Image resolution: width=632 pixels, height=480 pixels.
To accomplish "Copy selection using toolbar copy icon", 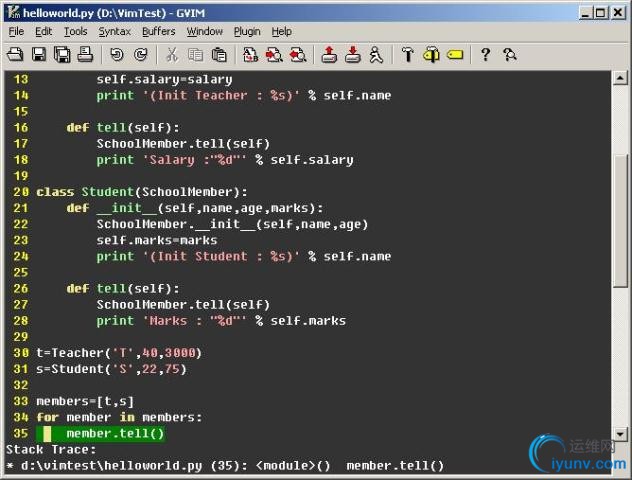I will (x=195, y=55).
